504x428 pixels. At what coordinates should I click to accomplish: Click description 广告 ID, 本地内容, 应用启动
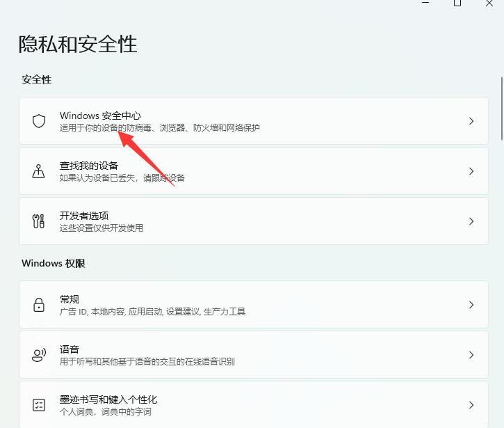coord(111,312)
